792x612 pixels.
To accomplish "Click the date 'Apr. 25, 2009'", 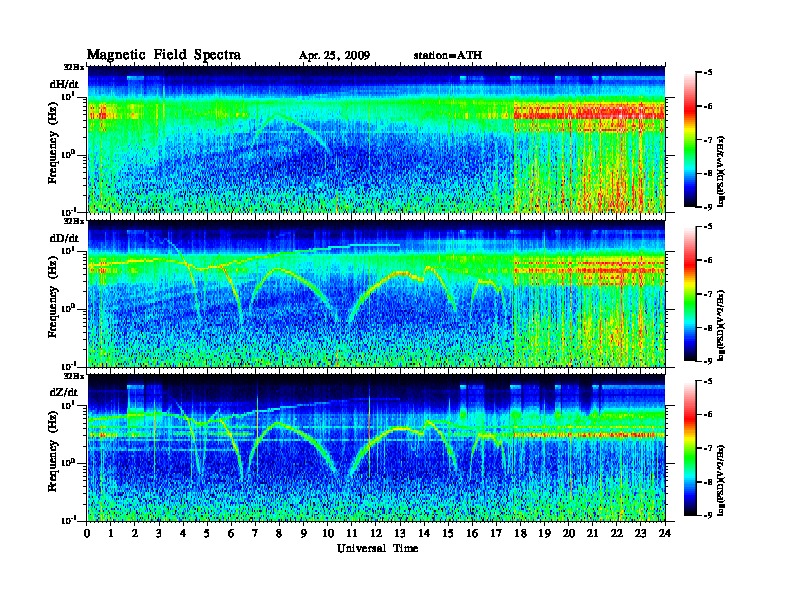I will pyautogui.click(x=334, y=56).
